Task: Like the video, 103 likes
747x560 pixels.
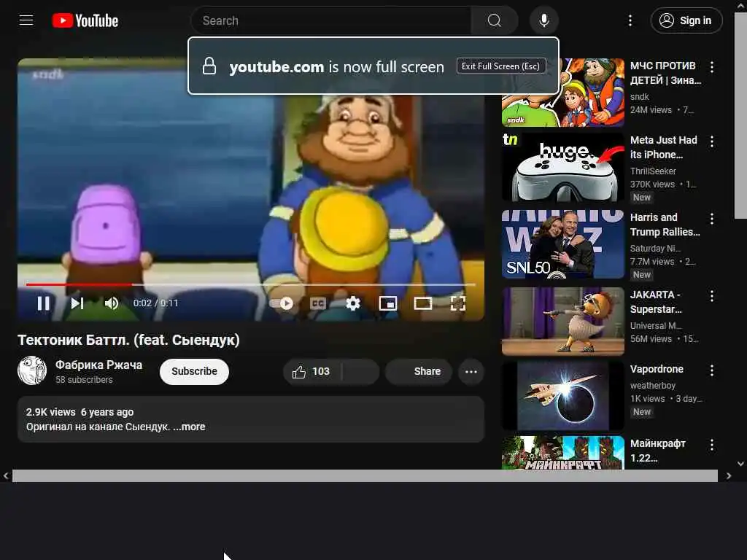Action: [x=312, y=371]
